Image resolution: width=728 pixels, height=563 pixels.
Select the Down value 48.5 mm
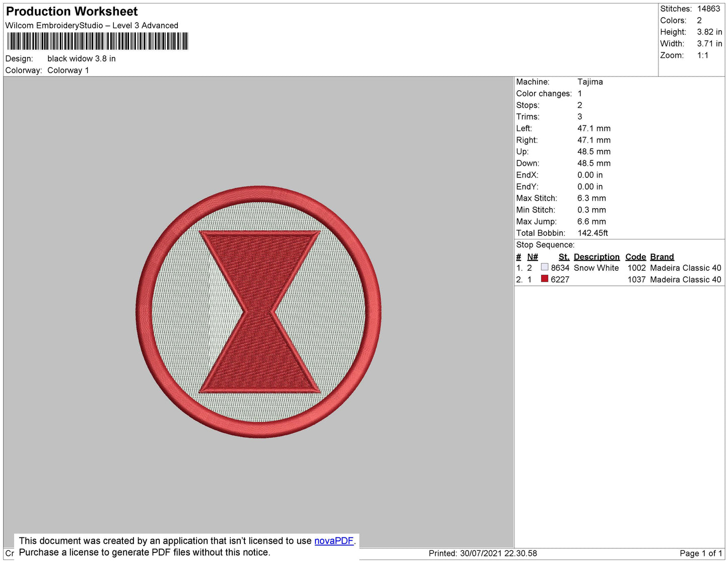pyautogui.click(x=594, y=163)
